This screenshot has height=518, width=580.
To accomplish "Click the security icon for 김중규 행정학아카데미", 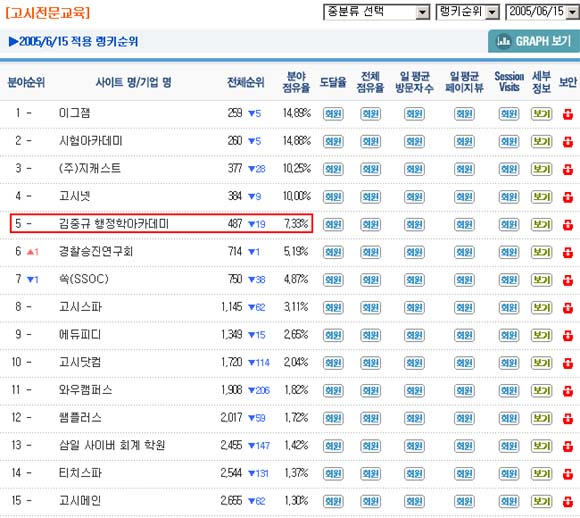I will point(568,225).
